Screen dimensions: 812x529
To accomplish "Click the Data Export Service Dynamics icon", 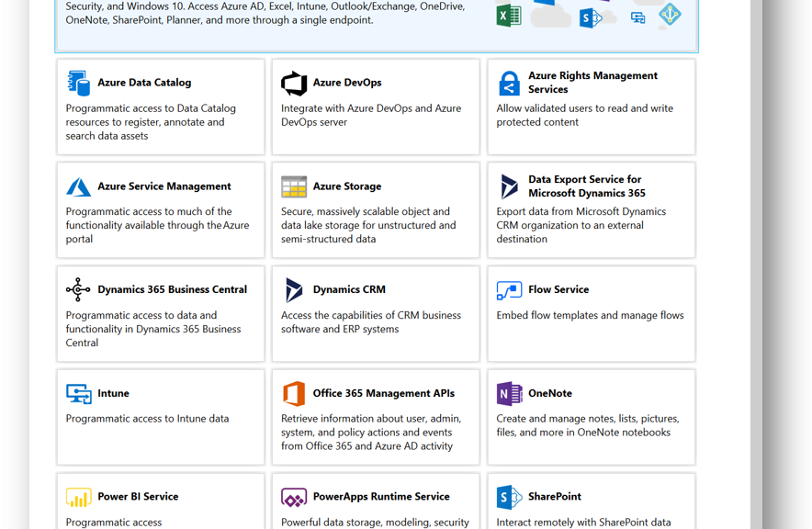I will 509,186.
